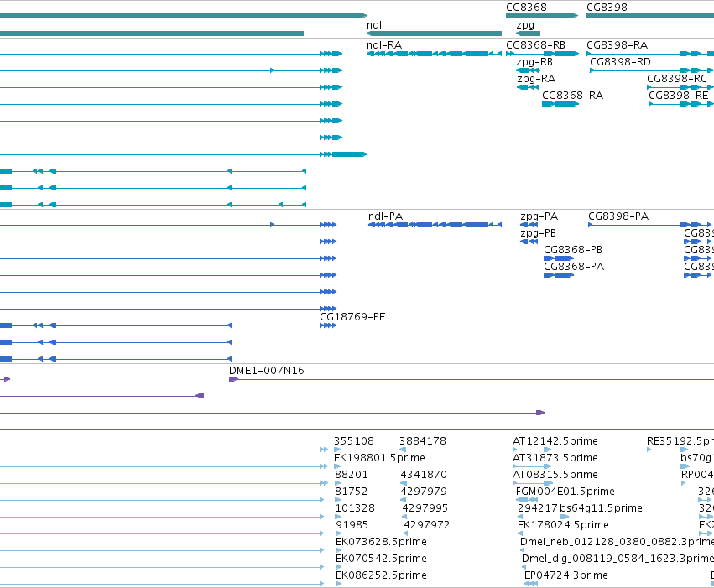The image size is (714, 588).
Task: Click the zpg-RA transcript label
Action: click(536, 79)
